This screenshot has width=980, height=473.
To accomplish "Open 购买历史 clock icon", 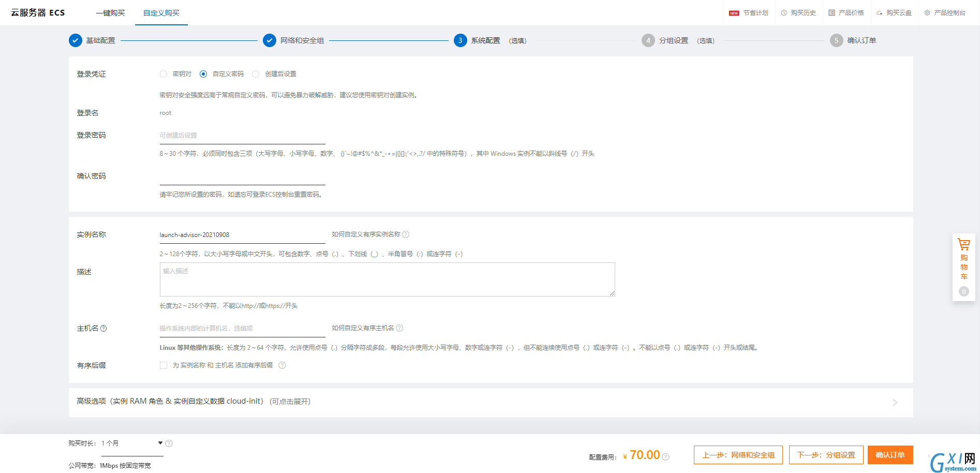I will pos(784,13).
